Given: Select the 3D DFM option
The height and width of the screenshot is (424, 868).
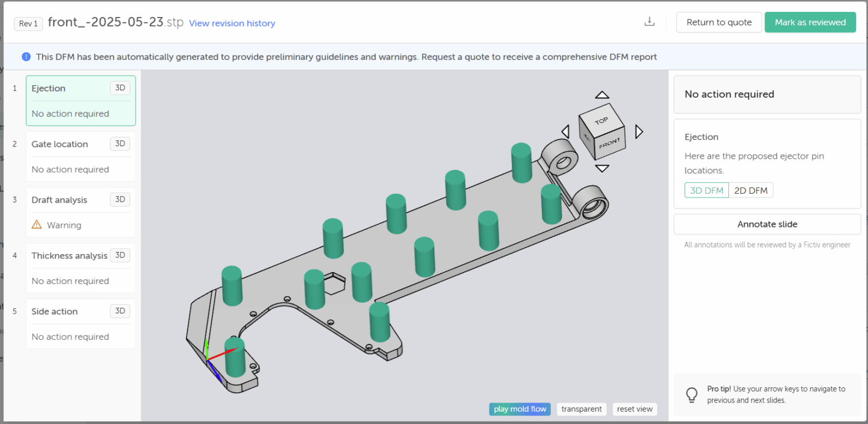Looking at the screenshot, I should pyautogui.click(x=706, y=190).
